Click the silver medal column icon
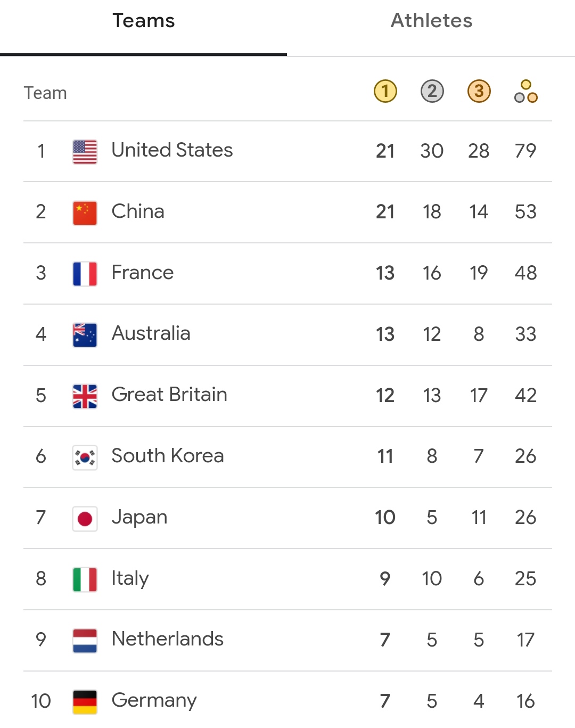The height and width of the screenshot is (728, 575). 432,91
